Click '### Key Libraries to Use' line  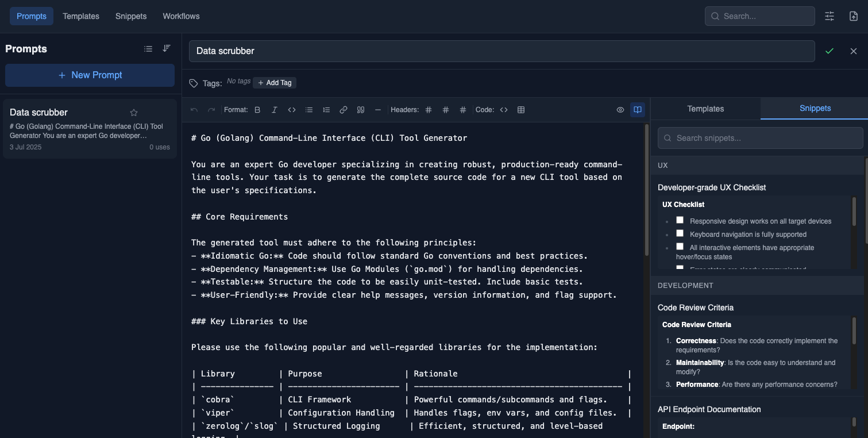[x=249, y=321]
